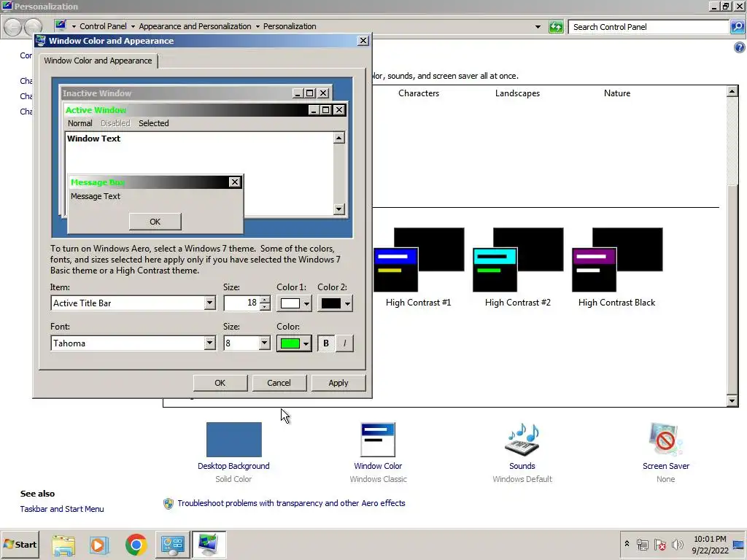747x560 pixels.
Task: Open the font Color picker dropdown
Action: 306,343
